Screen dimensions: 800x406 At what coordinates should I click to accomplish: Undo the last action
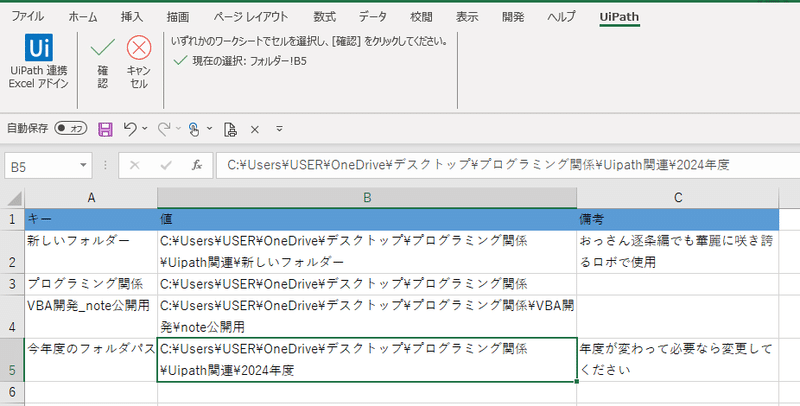(130, 129)
